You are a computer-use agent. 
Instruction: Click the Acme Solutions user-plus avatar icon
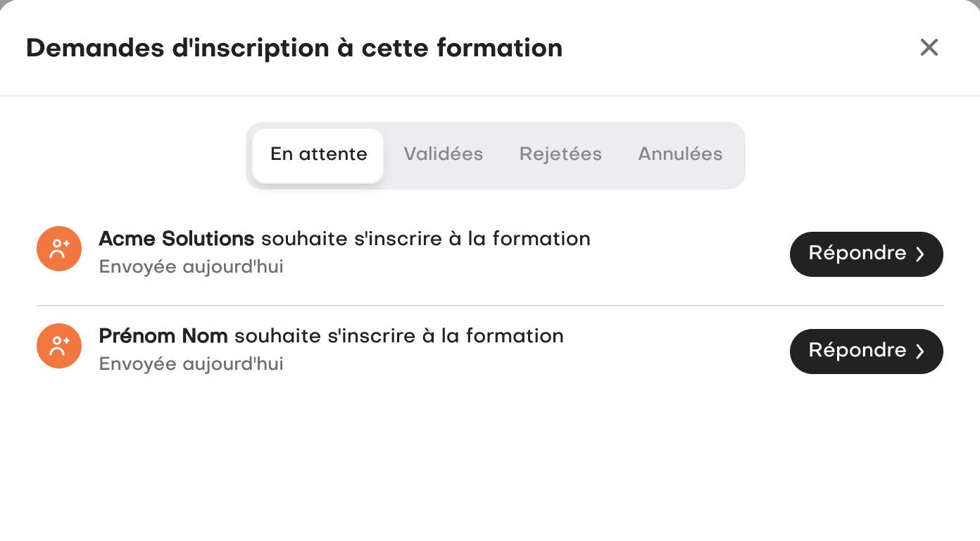(59, 249)
